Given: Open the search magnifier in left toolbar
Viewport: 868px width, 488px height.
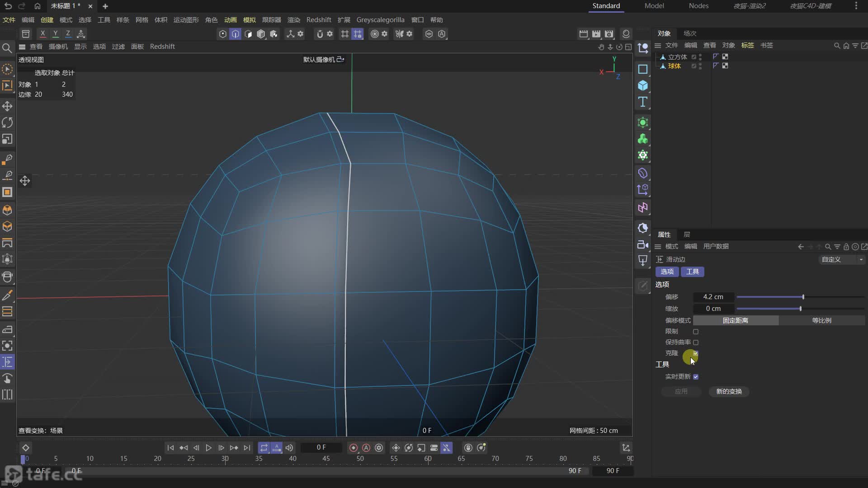Looking at the screenshot, I should (x=7, y=48).
